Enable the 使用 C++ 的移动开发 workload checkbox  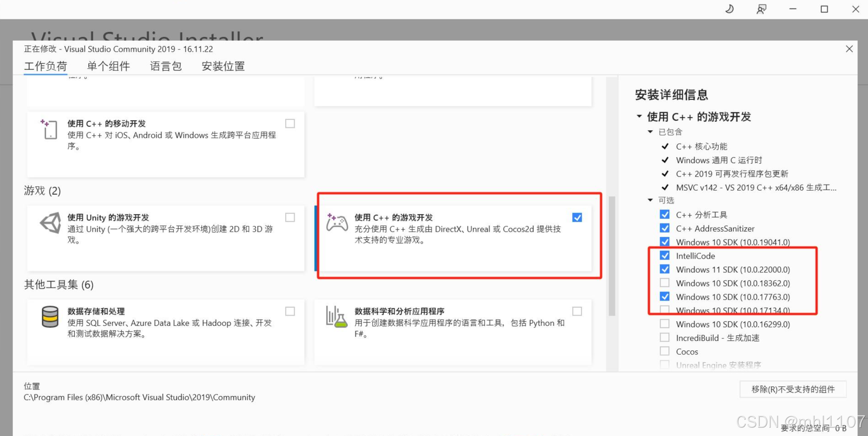[290, 123]
